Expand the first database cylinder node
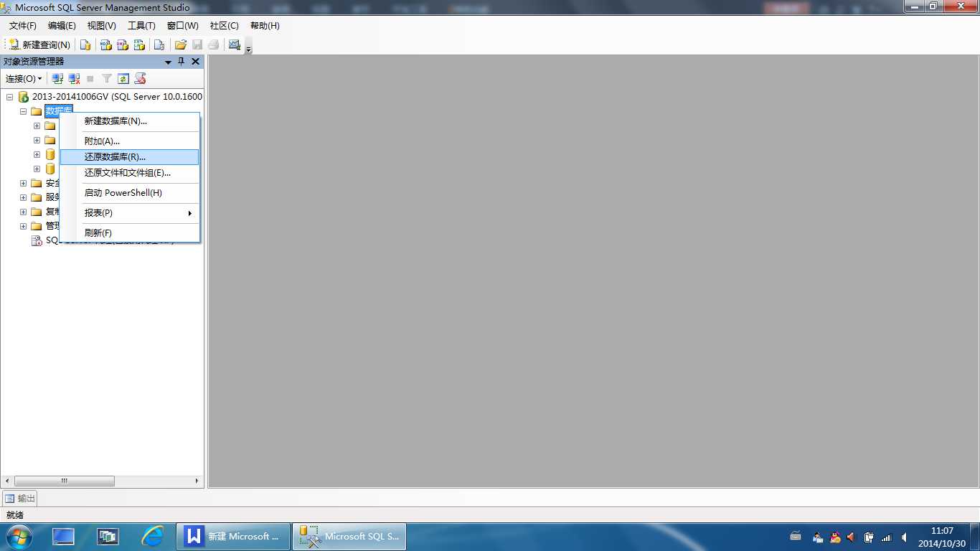Screen dimensions: 980x551 pyautogui.click(x=37, y=154)
